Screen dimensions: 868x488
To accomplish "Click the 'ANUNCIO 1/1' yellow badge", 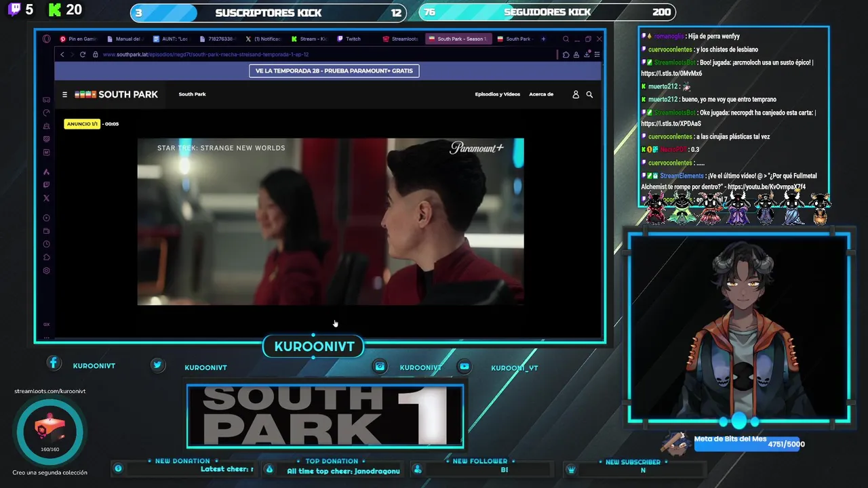I will pos(82,124).
